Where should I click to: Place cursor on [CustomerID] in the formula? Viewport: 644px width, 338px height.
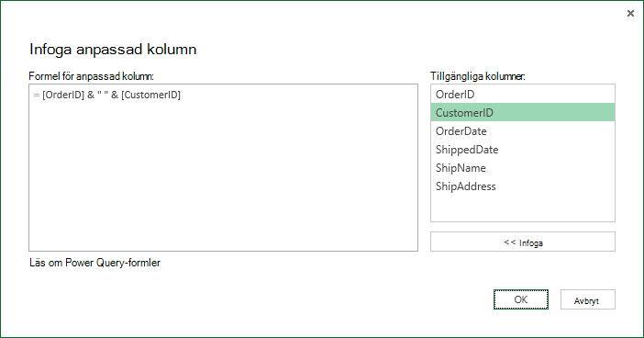point(150,95)
